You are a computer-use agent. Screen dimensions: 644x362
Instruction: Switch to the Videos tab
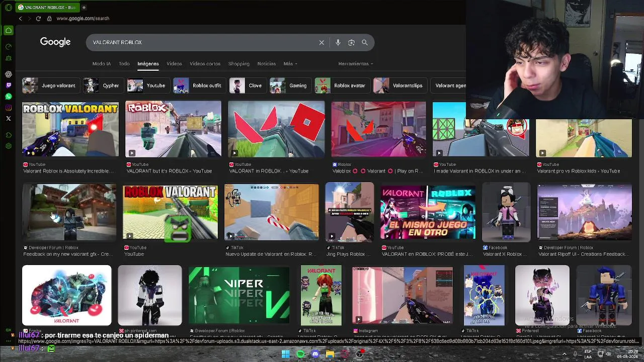[x=174, y=64]
